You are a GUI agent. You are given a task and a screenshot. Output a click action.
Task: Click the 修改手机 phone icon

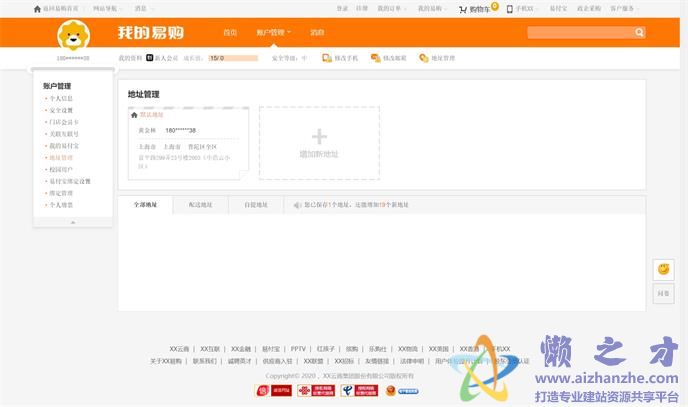click(x=327, y=58)
